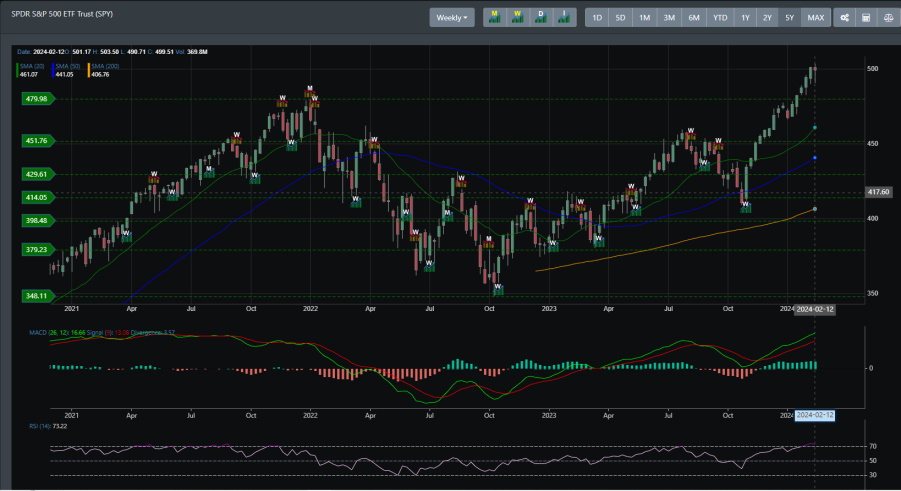Toggle daily levels indicator icon (D)
Image resolution: width=901 pixels, height=491 pixels.
(x=541, y=17)
